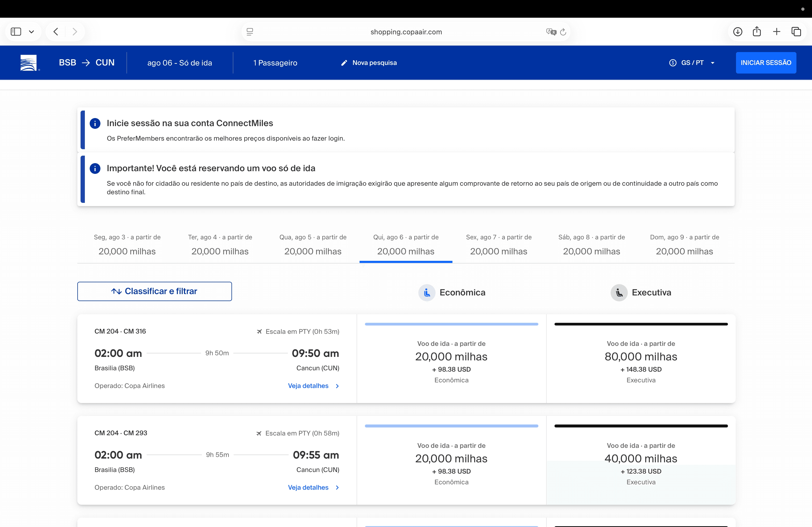Click the currency coin icon by GS / PT

(x=673, y=63)
